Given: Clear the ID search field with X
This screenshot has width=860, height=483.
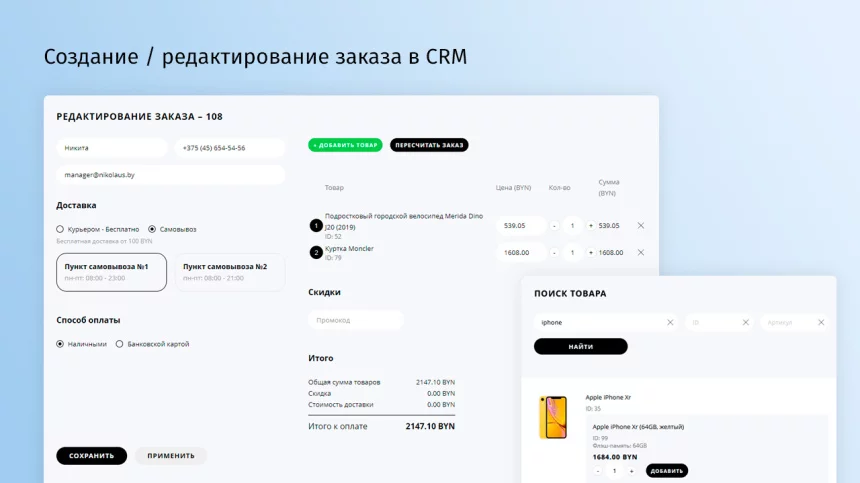Looking at the screenshot, I should pos(745,322).
